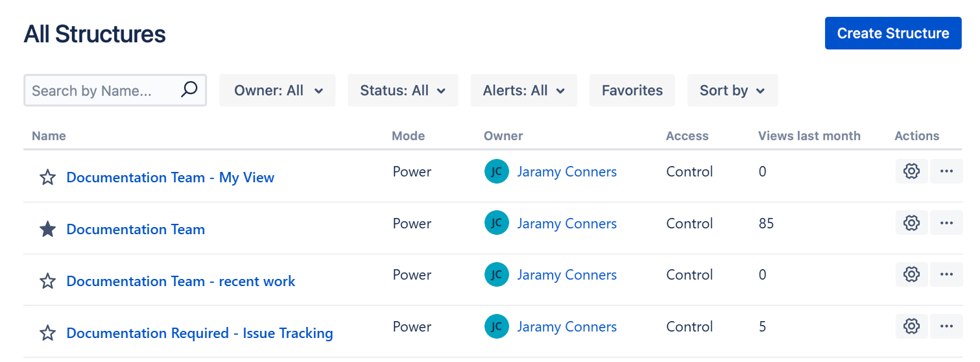Viewport: 980px width, 362px height.
Task: Toggle the Favorites filter button
Action: pyautogui.click(x=632, y=90)
